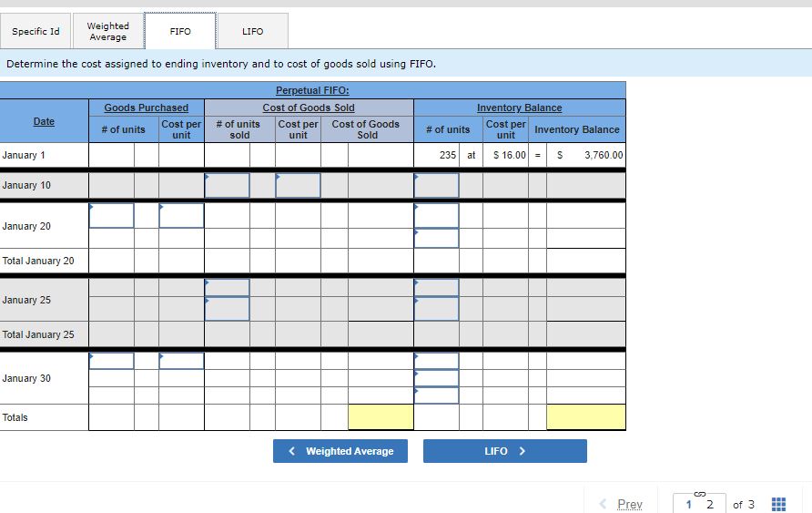Click the Weighted Average back button
The height and width of the screenshot is (513, 812).
coord(340,451)
